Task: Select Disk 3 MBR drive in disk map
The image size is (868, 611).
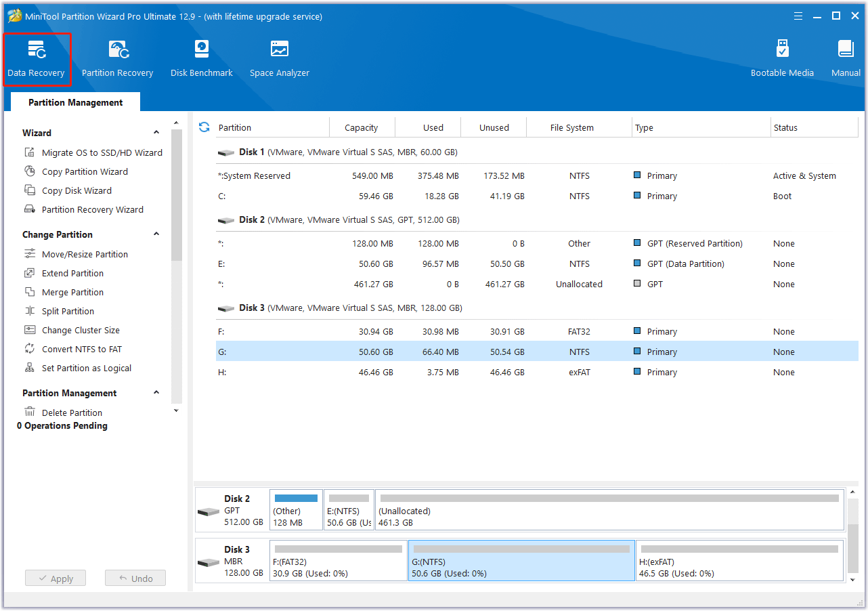Action: (232, 561)
